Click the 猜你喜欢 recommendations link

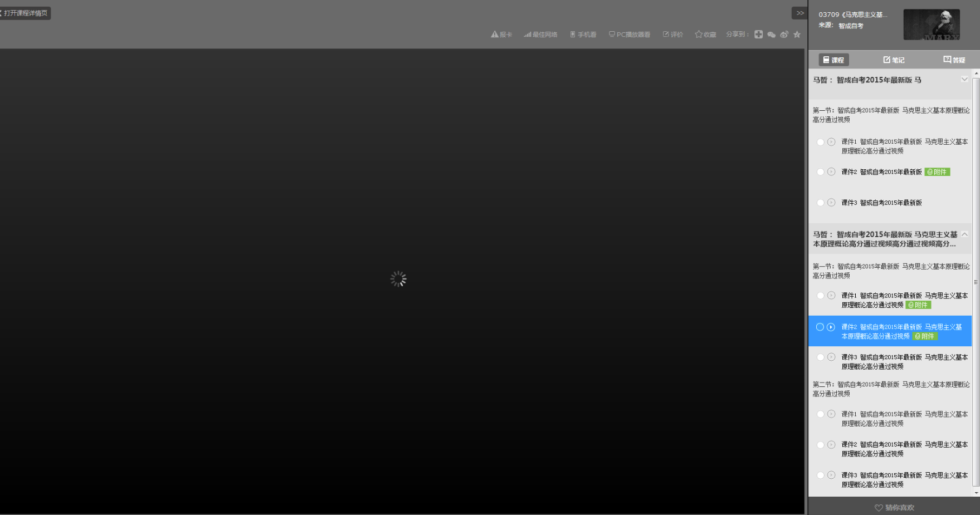(x=894, y=507)
